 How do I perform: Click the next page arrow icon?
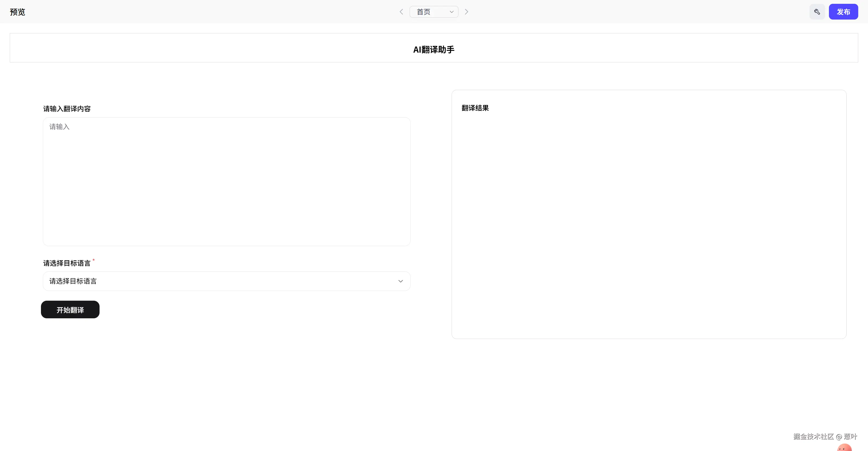point(466,12)
